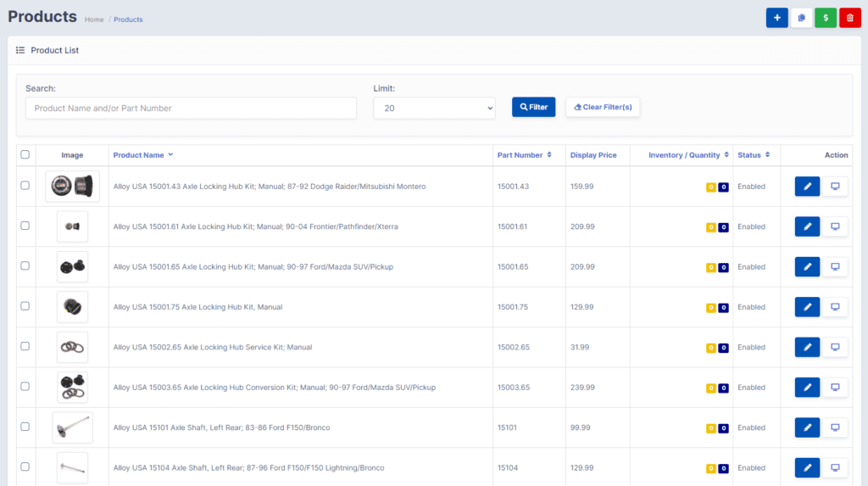Click the green dollar sign icon
This screenshot has width=868, height=486.
click(826, 18)
